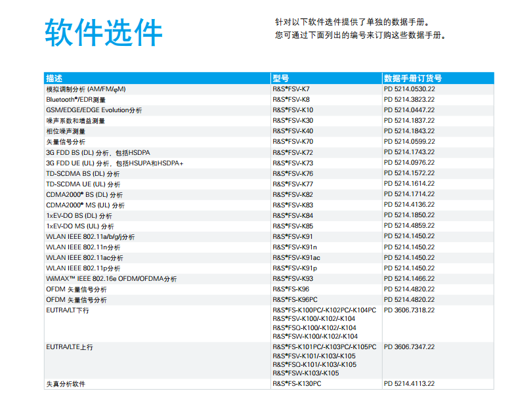Click order number PD 5214.4136.22
This screenshot has width=516, height=420.
click(x=409, y=205)
